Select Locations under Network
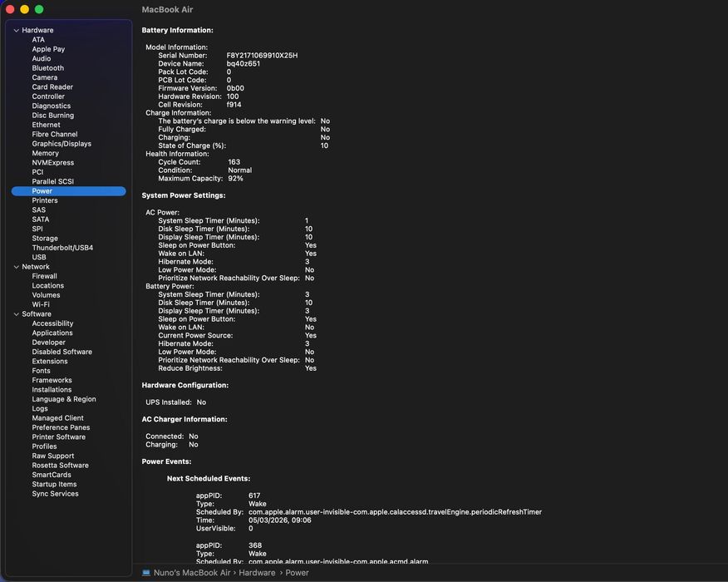The height and width of the screenshot is (582, 728). (x=48, y=286)
